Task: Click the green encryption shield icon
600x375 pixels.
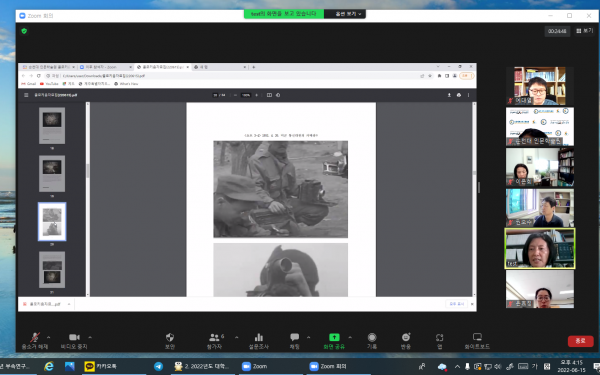Action: click(x=24, y=31)
